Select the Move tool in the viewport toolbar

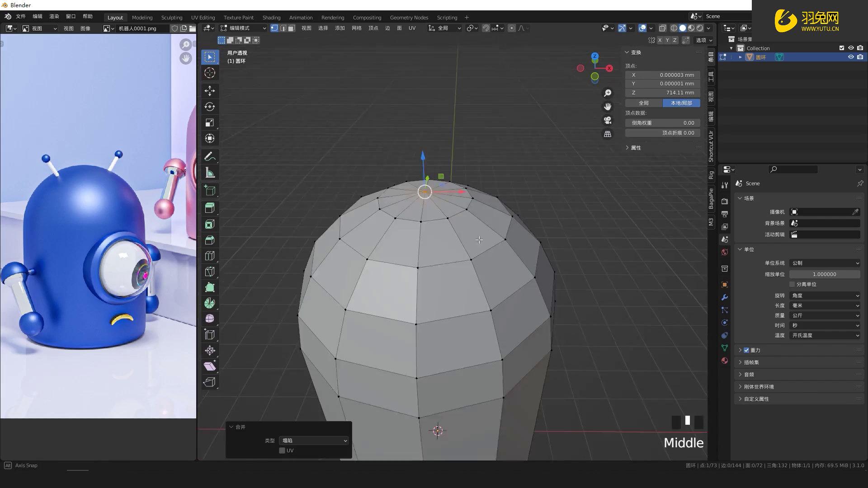pyautogui.click(x=210, y=91)
